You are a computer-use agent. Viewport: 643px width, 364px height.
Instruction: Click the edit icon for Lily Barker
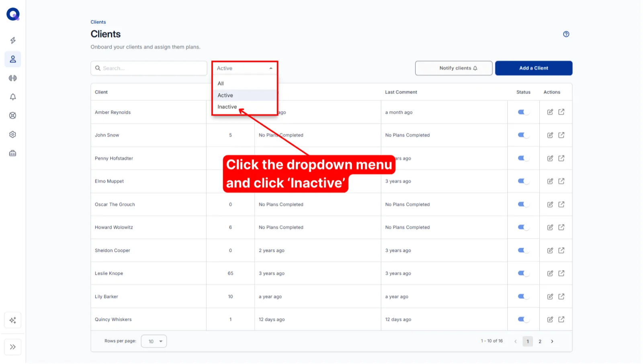550,297
